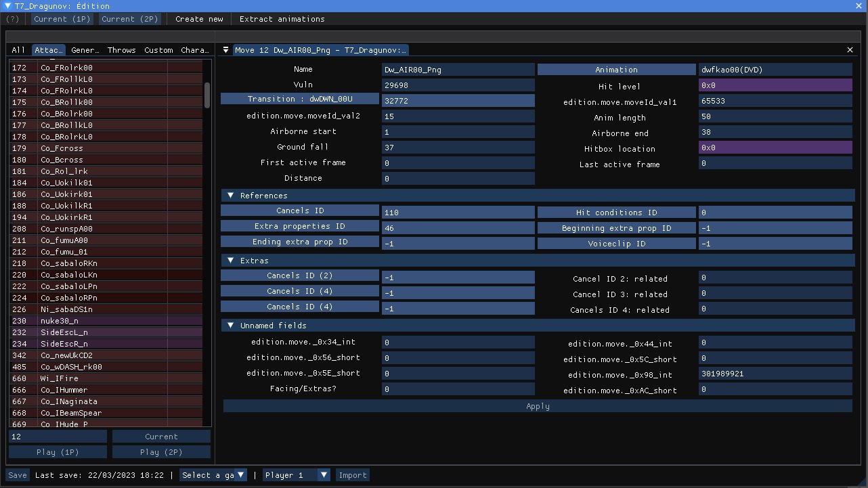The height and width of the screenshot is (488, 868).
Task: Click the edition.move._0x98_int field
Action: 775,373
